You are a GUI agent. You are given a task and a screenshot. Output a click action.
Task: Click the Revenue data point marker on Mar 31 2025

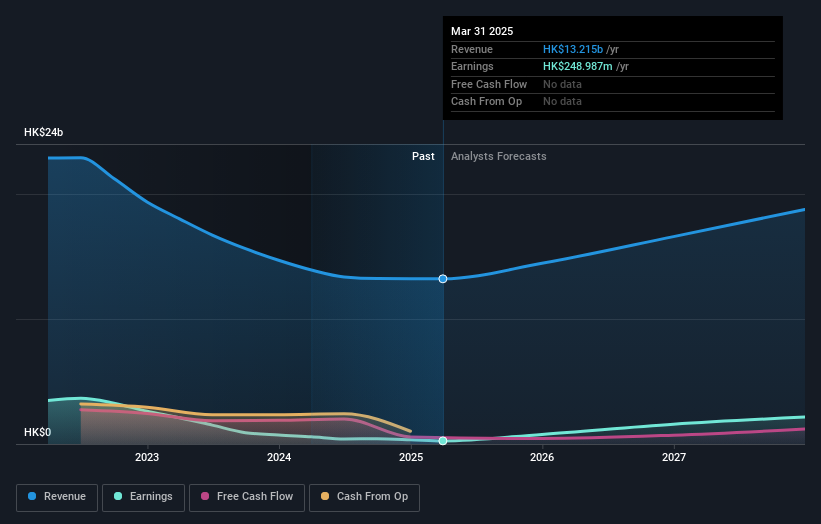[x=443, y=279]
